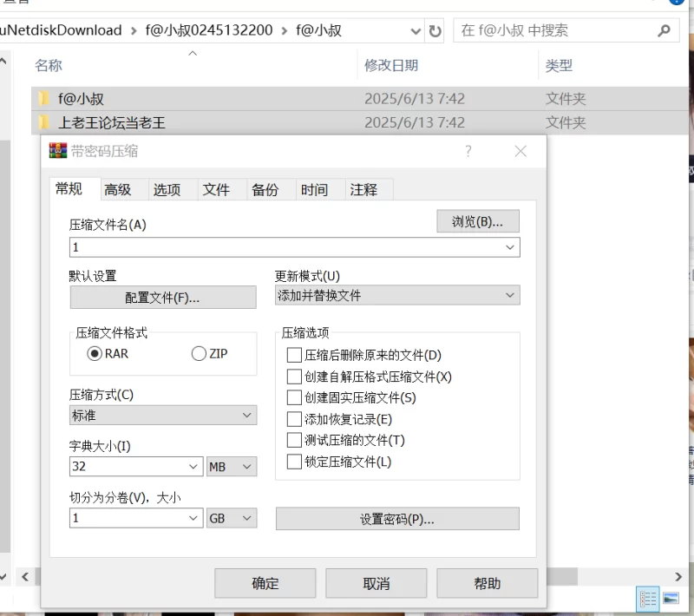Viewport: 694px width, 616px height.
Task: Click the vertical scrollbar down arrow in the left pane
Action: click(3, 577)
